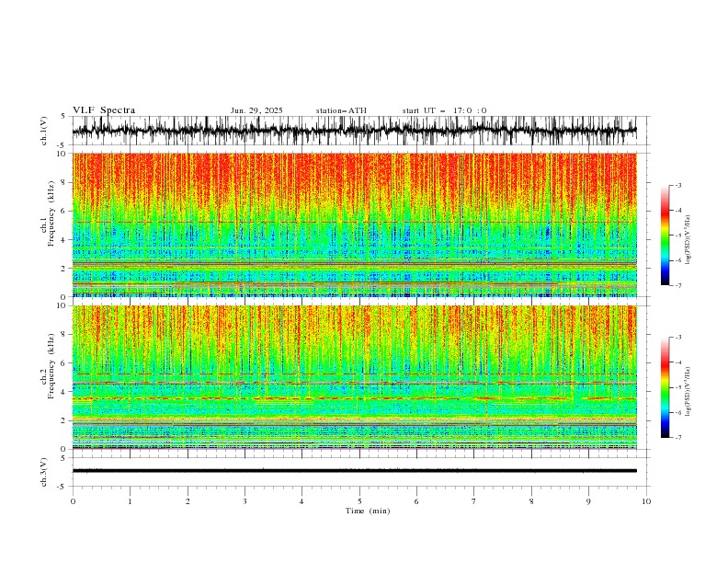
Task: Click the 'start UT = 17:0 :0' text
Action: tap(444, 110)
